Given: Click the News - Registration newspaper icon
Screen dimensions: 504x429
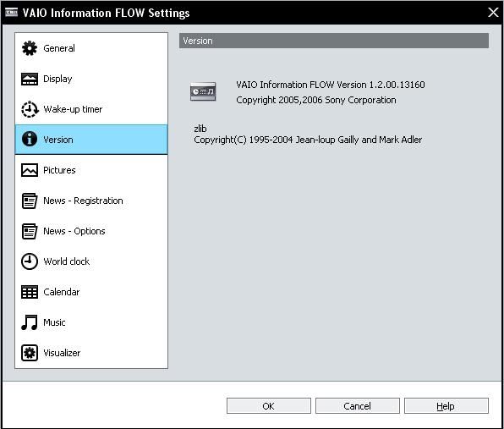Looking at the screenshot, I should pyautogui.click(x=30, y=201).
